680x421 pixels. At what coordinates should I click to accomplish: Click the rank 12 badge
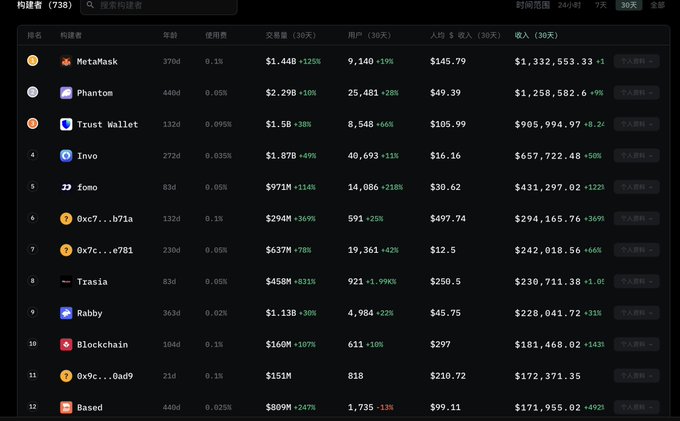point(33,406)
